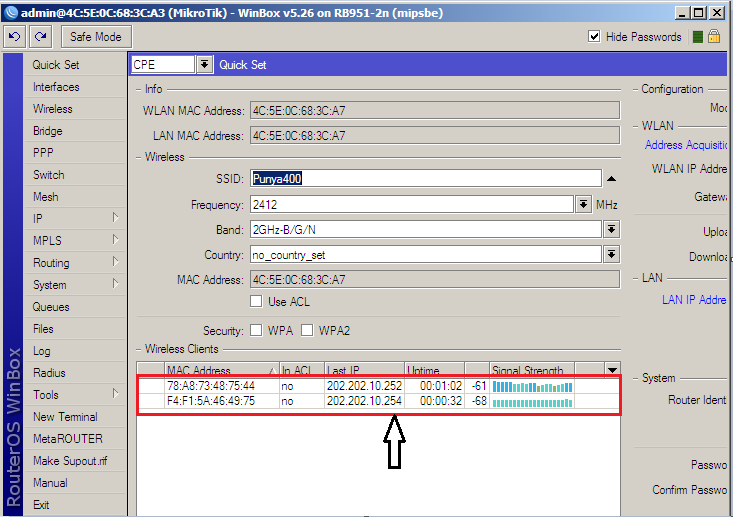Click Make Supout.rif
Viewport: 733px width, 517px height.
point(75,460)
